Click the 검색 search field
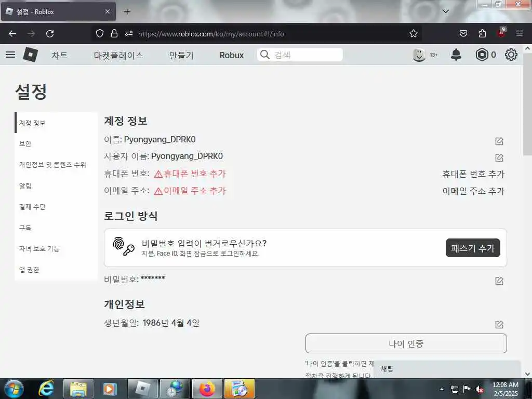532x399 pixels. tap(300, 55)
